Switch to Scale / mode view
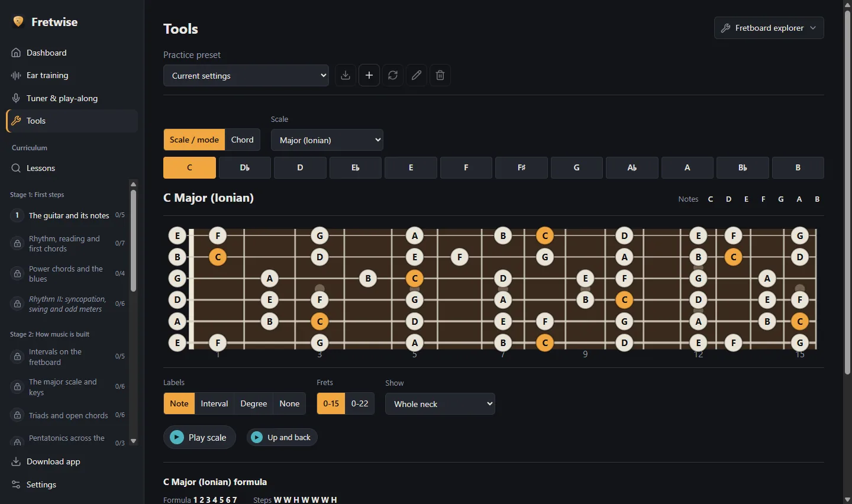The width and height of the screenshot is (852, 504). click(194, 140)
